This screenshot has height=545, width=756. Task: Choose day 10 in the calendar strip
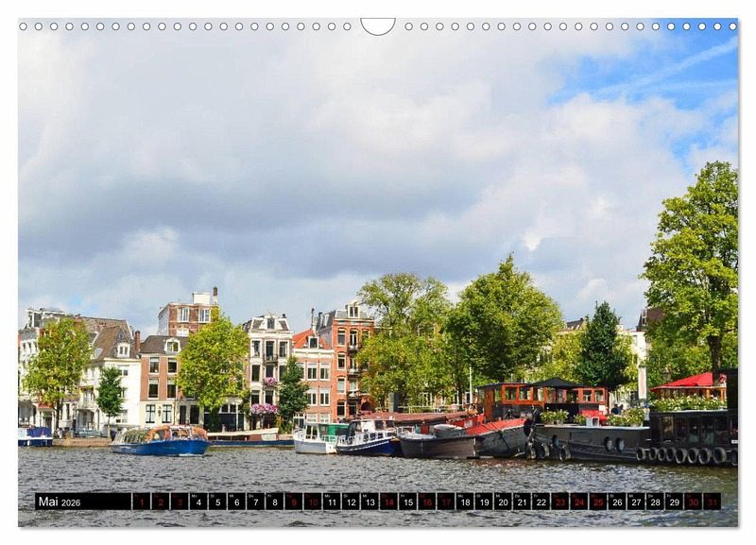pos(312,502)
